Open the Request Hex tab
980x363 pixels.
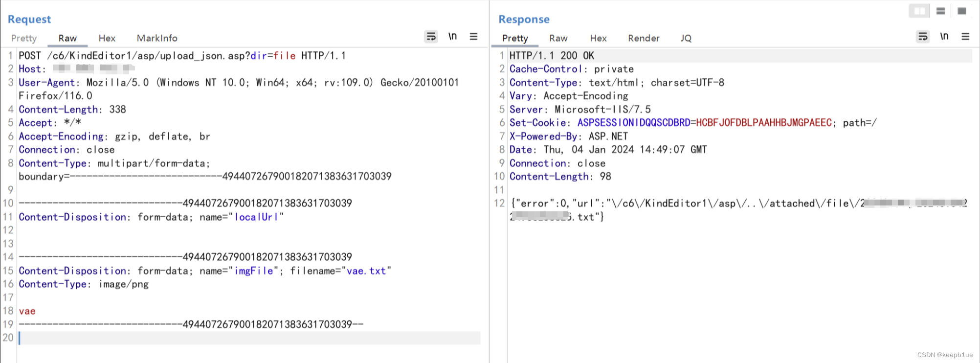[x=107, y=38]
